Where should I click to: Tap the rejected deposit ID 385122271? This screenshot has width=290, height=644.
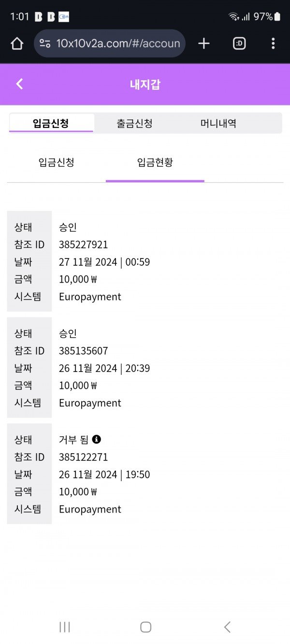[x=84, y=457]
